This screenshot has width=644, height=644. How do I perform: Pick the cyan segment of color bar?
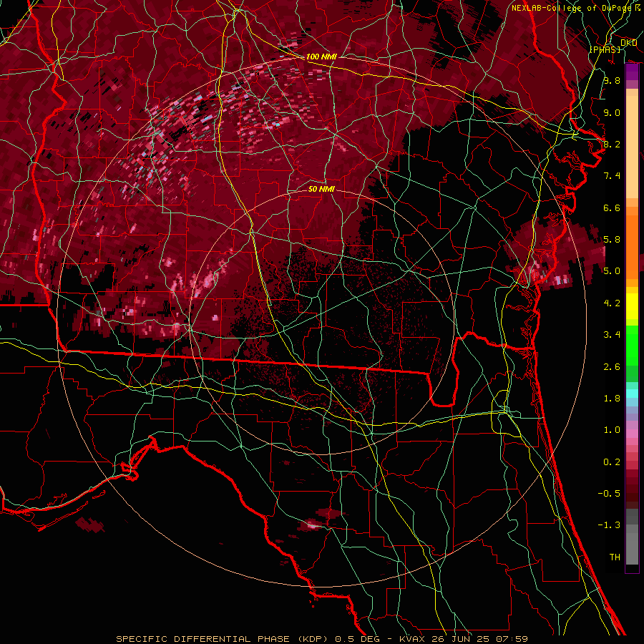632,393
